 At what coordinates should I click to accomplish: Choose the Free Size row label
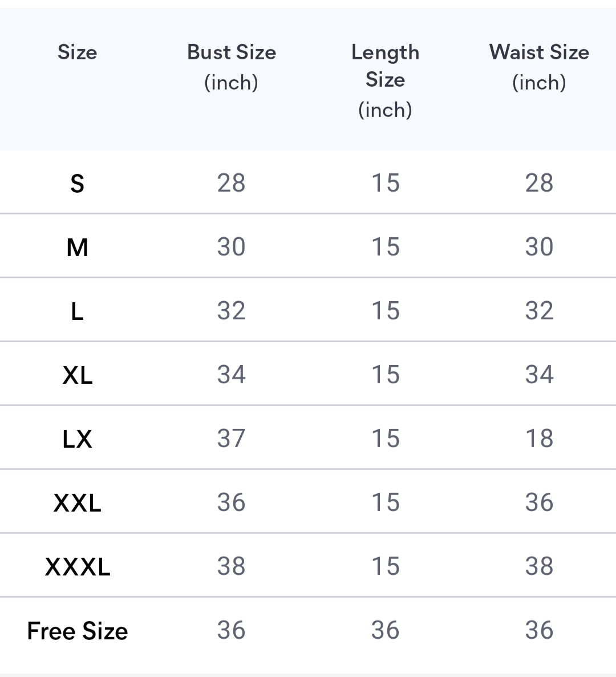[77, 631]
